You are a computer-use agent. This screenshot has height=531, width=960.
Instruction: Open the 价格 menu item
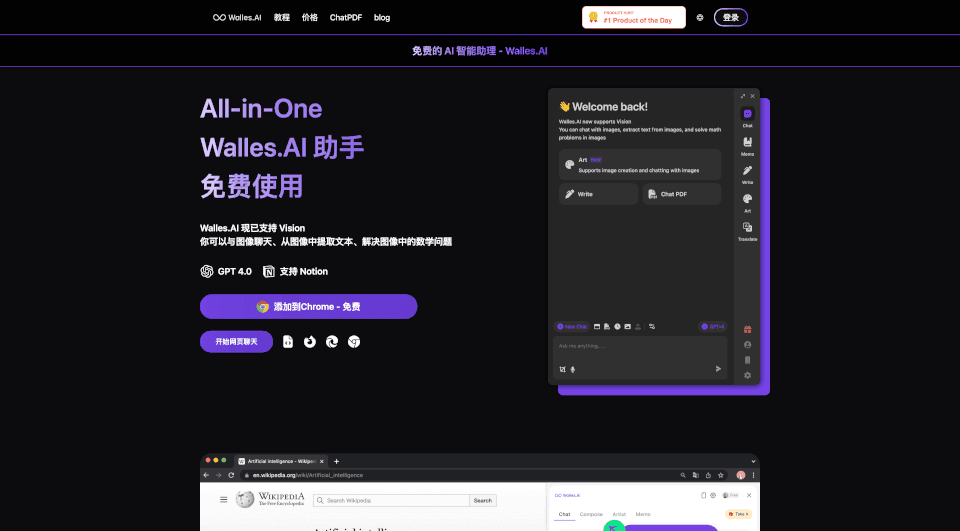310,17
